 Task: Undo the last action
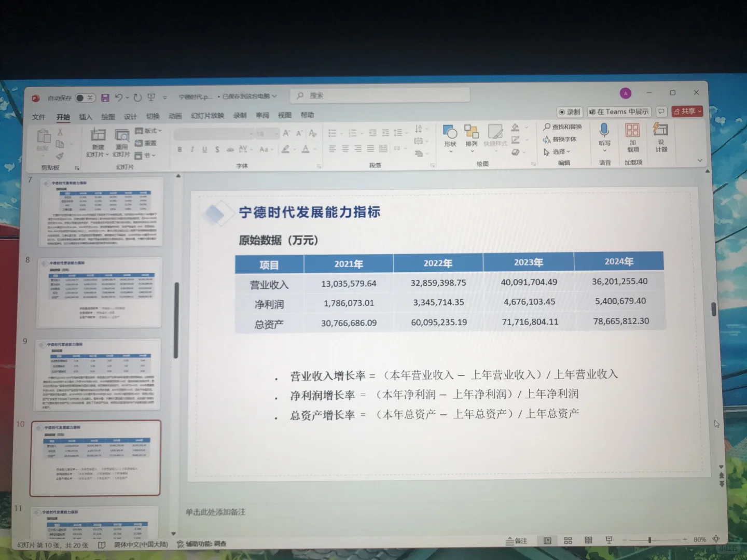pos(119,97)
